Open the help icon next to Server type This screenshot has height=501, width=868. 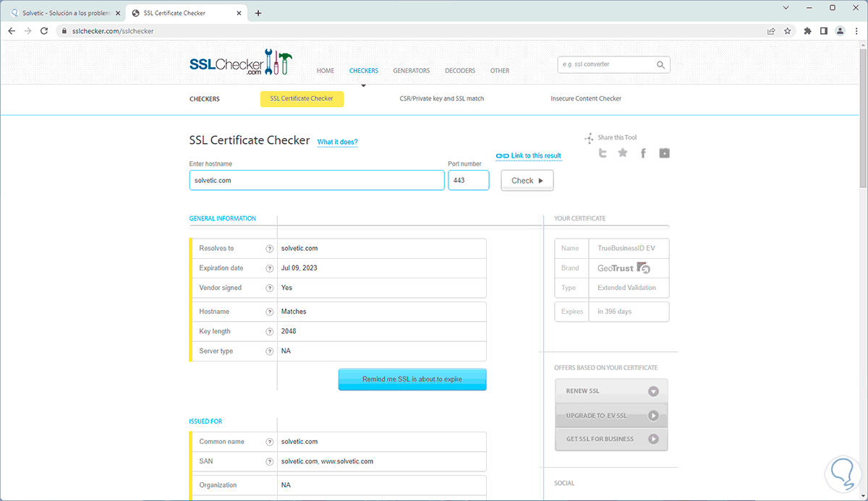coord(269,351)
